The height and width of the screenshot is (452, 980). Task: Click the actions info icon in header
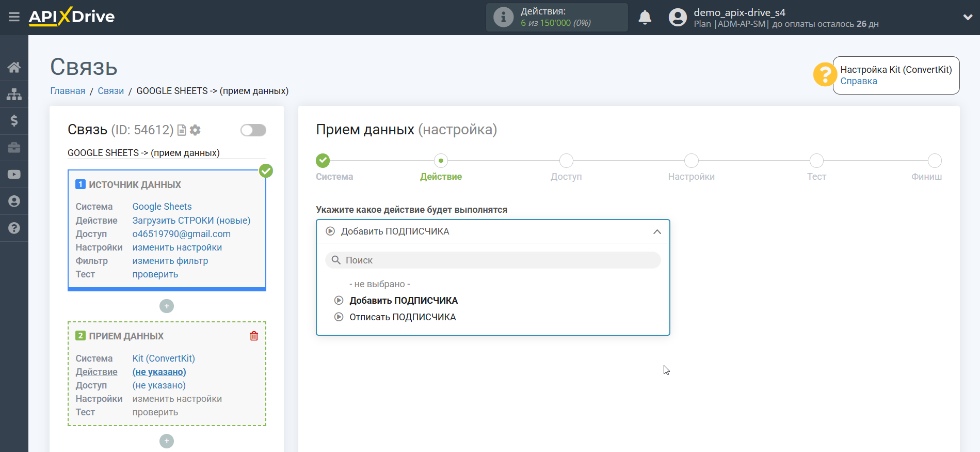[503, 17]
